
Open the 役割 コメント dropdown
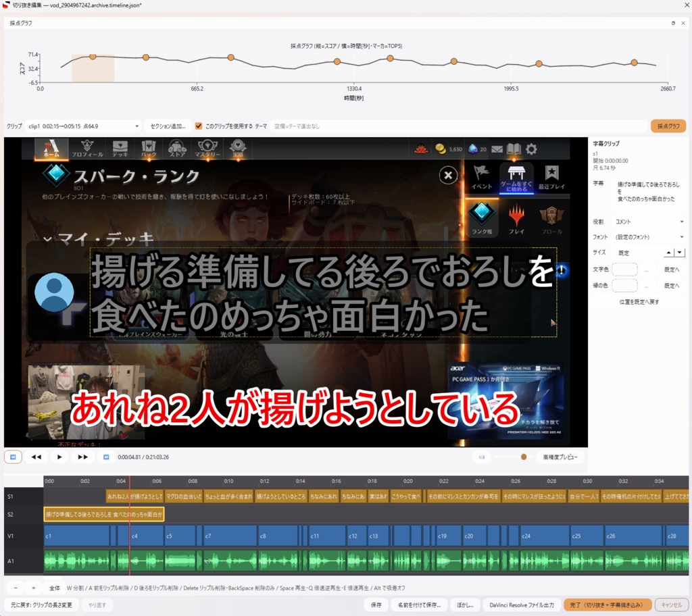(649, 222)
